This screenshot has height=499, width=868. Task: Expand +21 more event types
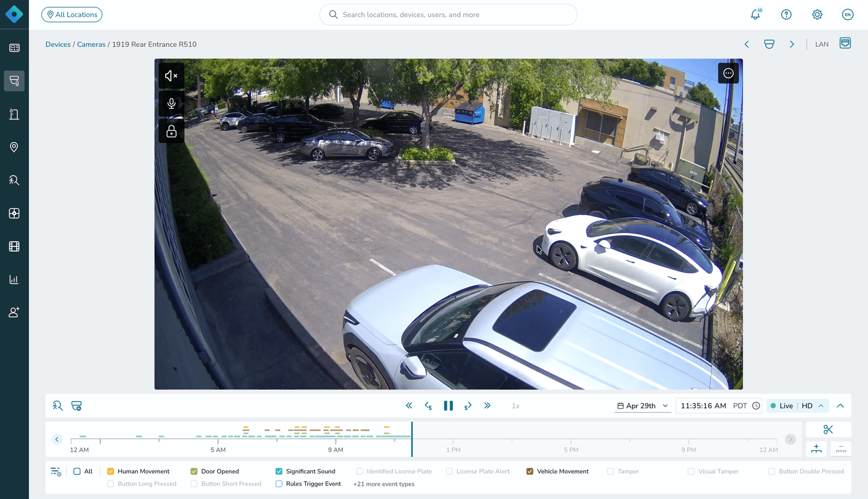tap(384, 484)
